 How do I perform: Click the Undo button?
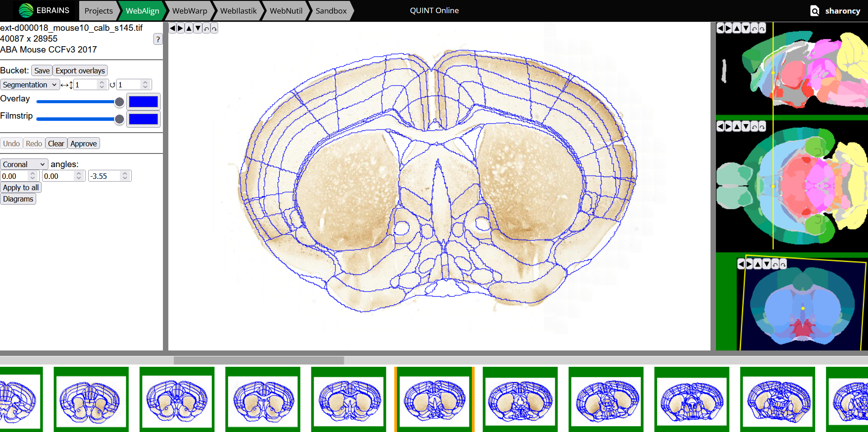pyautogui.click(x=11, y=144)
